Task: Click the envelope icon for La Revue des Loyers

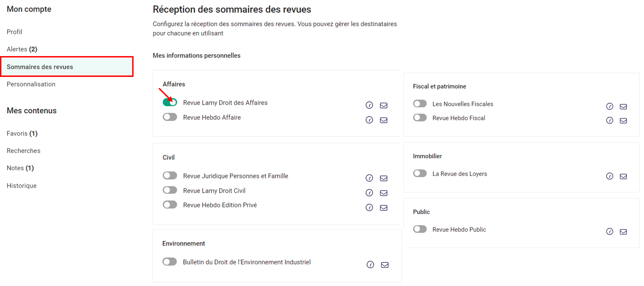Action: pyautogui.click(x=624, y=176)
